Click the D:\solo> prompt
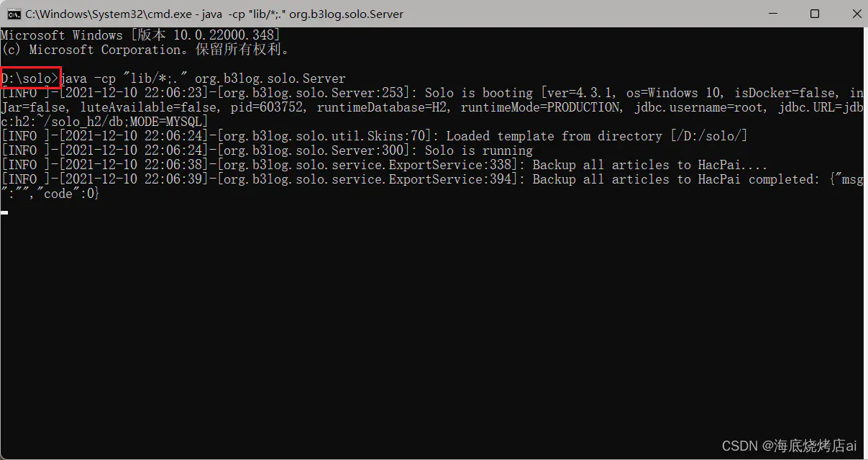 point(29,78)
